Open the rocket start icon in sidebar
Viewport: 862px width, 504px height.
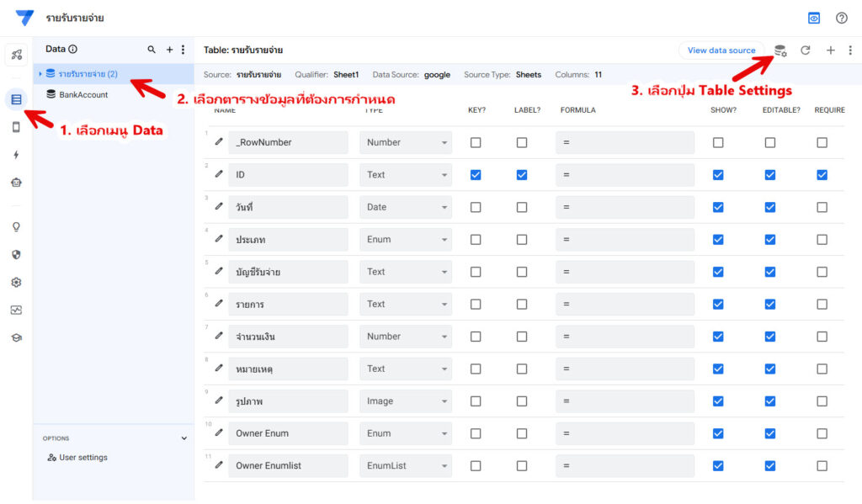(16, 55)
